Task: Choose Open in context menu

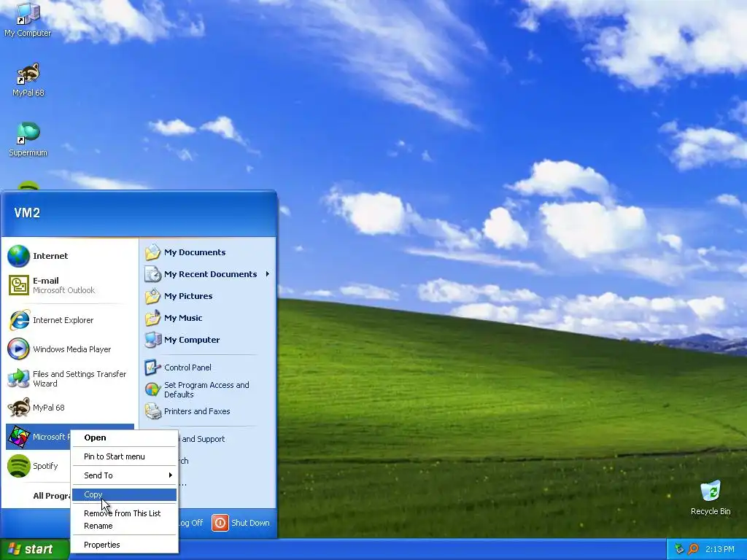Action: [124, 437]
